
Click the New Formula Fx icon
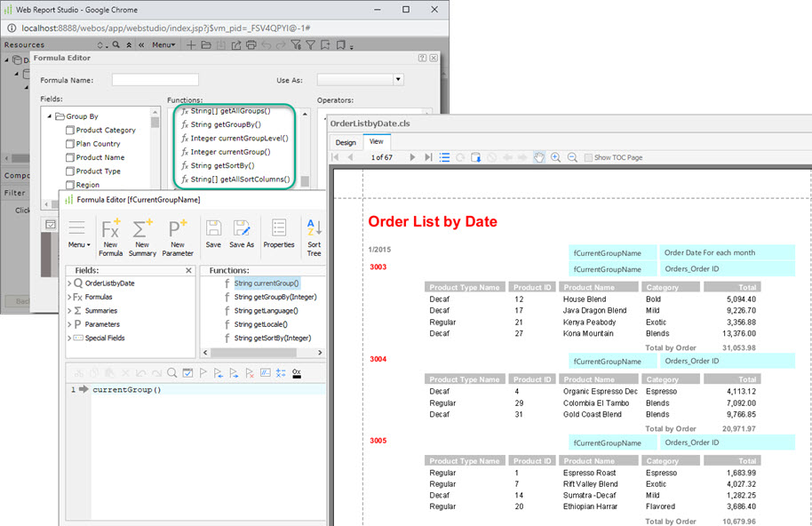click(x=110, y=228)
